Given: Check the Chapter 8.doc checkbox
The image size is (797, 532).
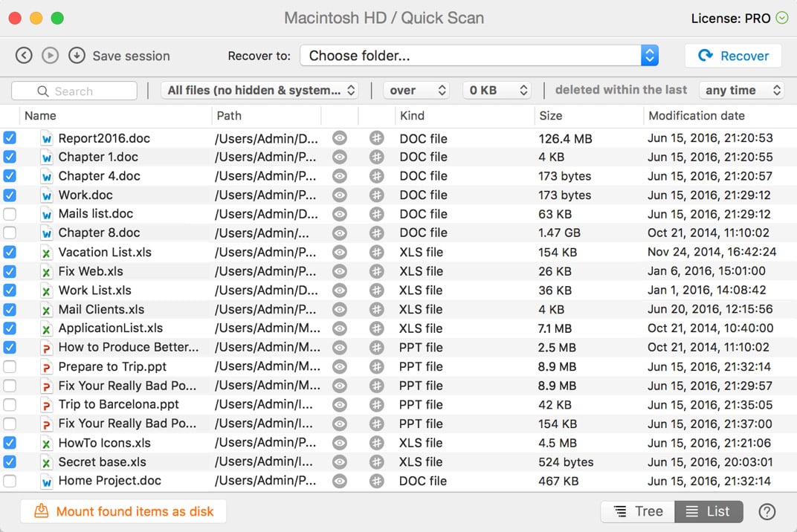Looking at the screenshot, I should pyautogui.click(x=10, y=233).
